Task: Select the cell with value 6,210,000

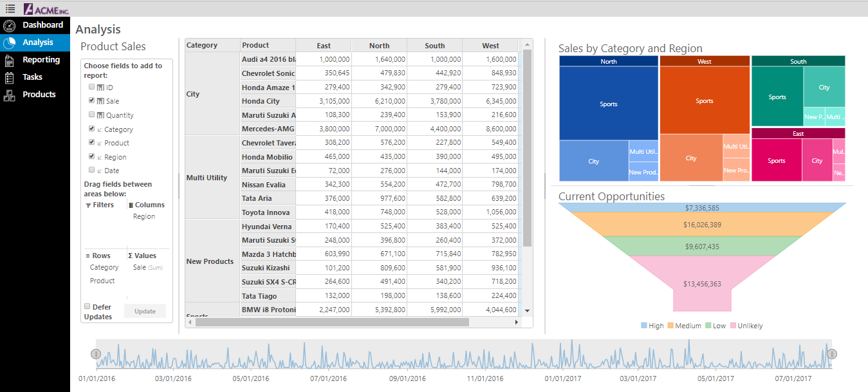Action: [x=380, y=101]
